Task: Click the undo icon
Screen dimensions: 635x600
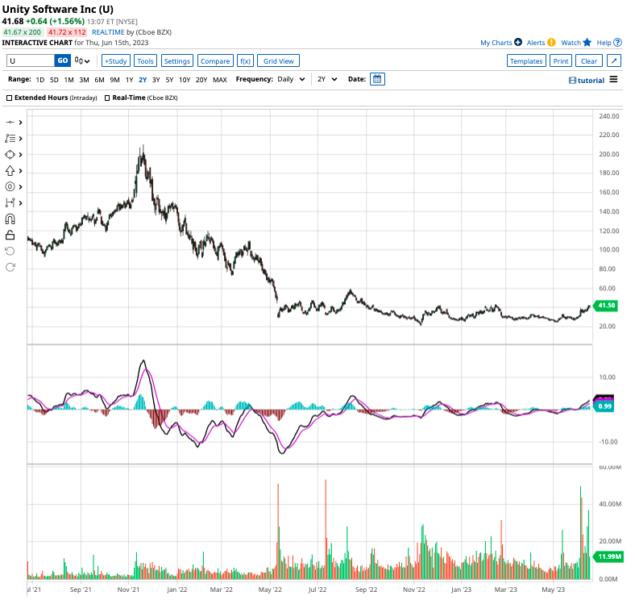Action: (10, 251)
